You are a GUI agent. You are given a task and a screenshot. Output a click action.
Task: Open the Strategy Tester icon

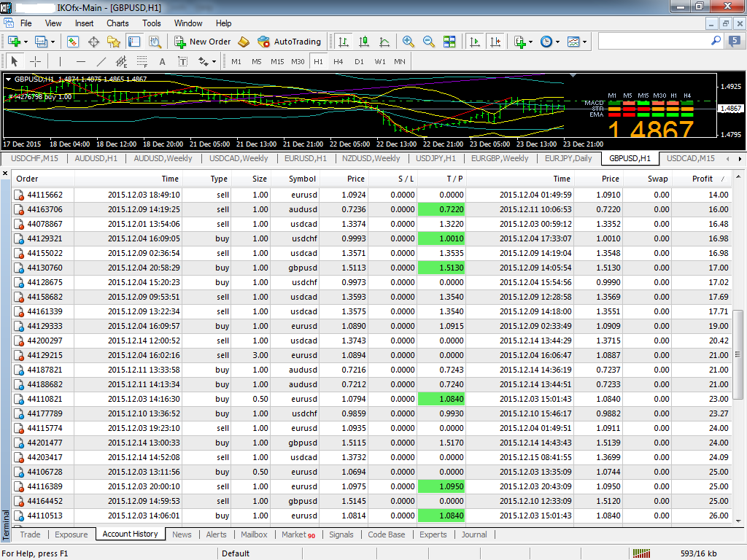click(x=155, y=42)
